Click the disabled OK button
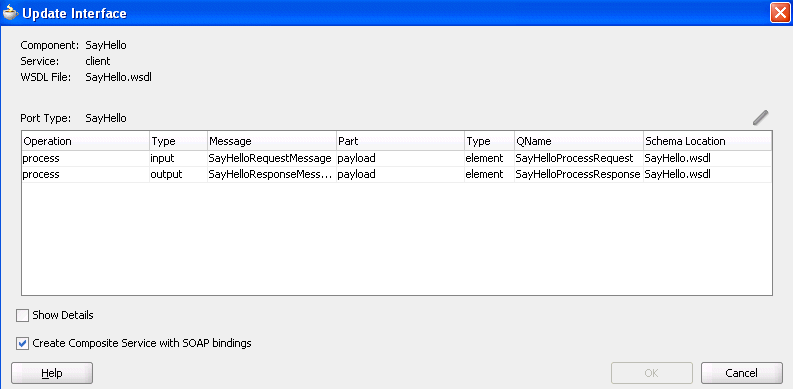 coord(651,373)
